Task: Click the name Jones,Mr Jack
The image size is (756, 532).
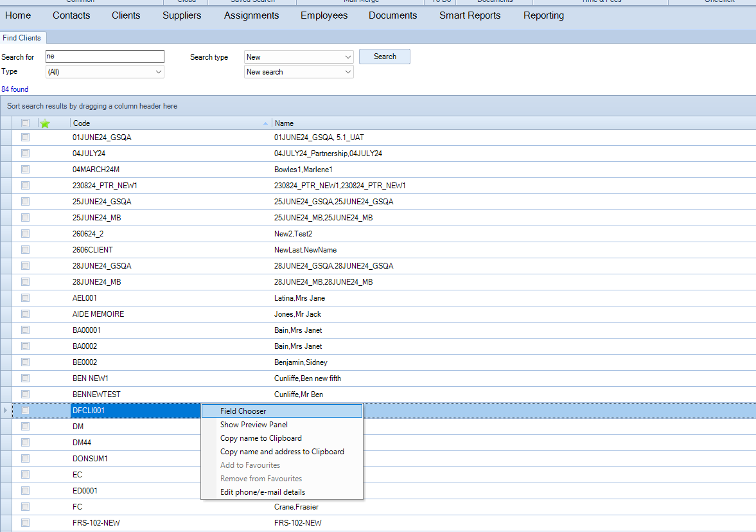Action: (x=297, y=314)
